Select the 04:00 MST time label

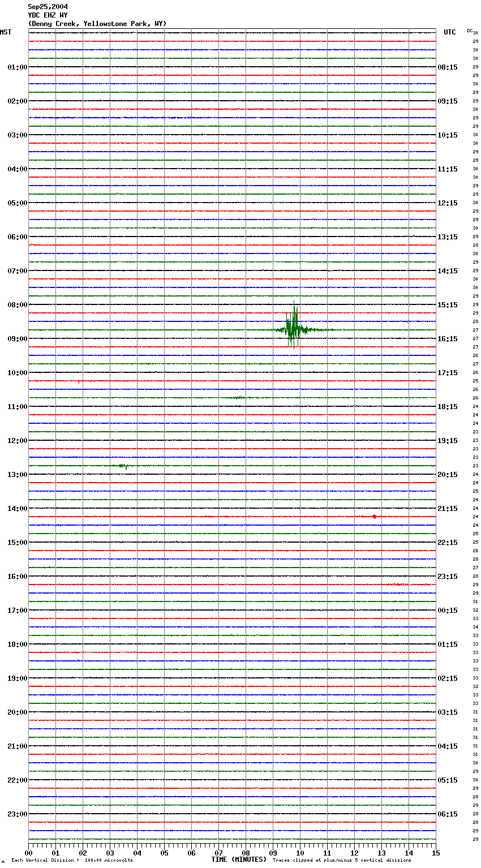coord(18,169)
